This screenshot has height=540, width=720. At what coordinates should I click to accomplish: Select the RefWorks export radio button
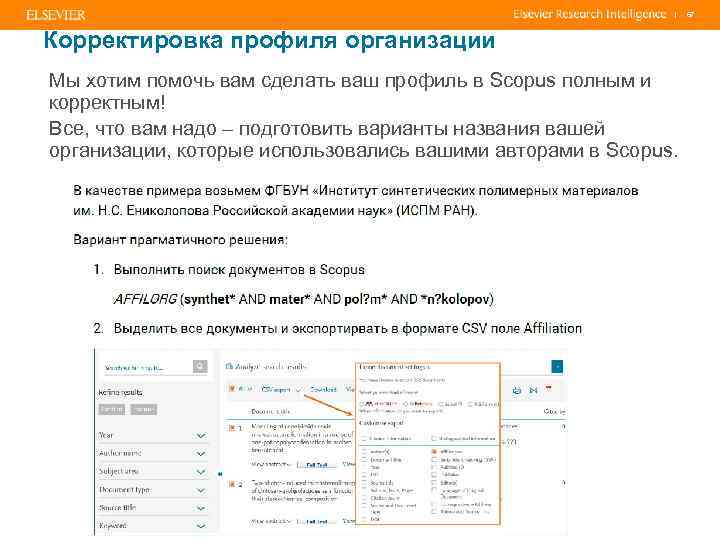point(405,404)
